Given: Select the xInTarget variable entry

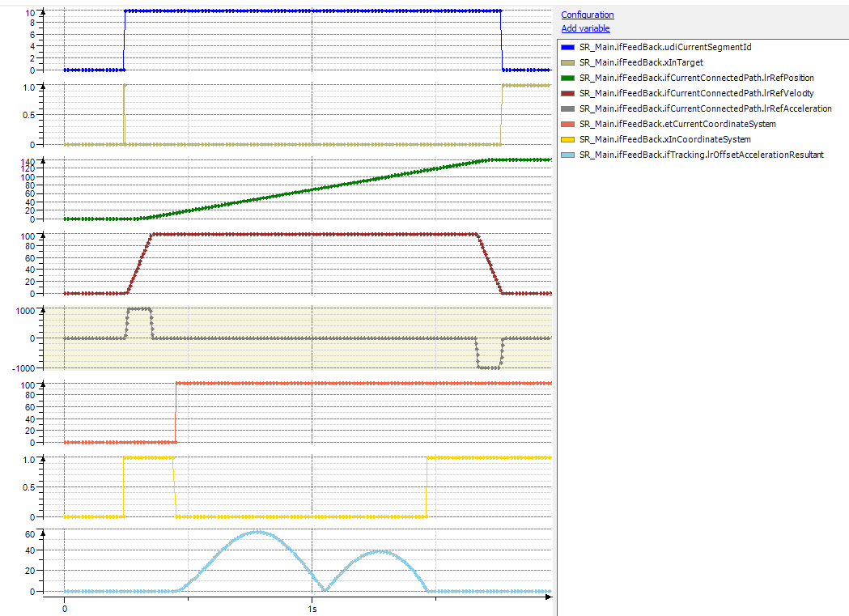Looking at the screenshot, I should (641, 62).
